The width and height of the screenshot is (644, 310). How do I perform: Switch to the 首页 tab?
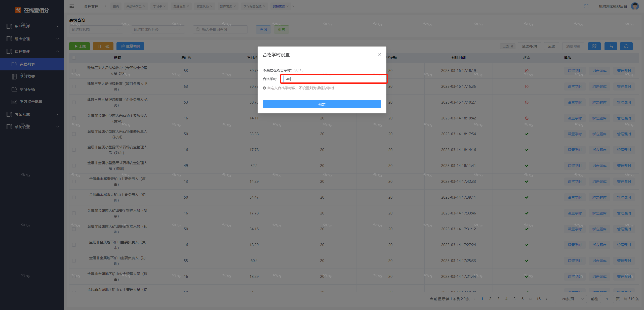116,6
